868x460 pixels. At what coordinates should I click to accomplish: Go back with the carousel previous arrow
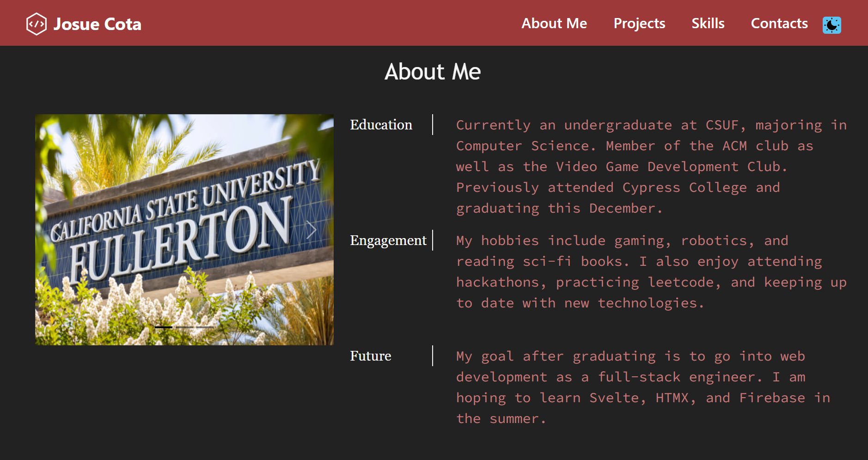[x=57, y=230]
